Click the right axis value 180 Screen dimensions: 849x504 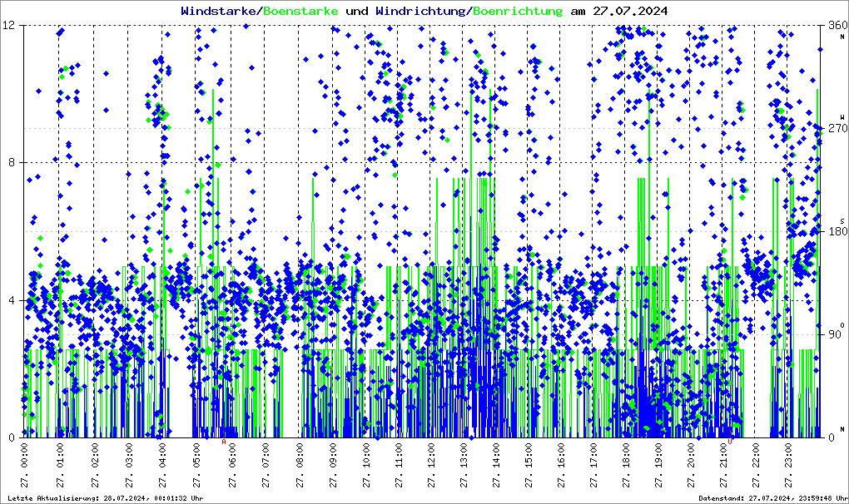coord(837,231)
